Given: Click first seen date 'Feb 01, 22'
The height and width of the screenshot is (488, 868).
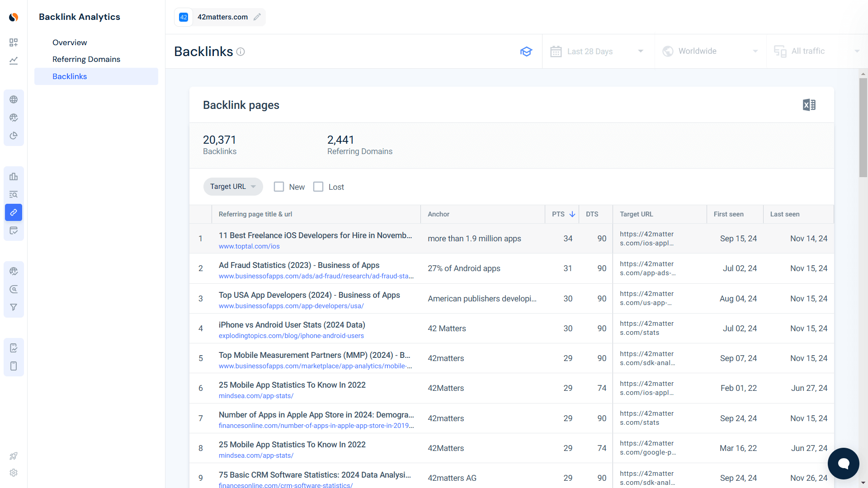Looking at the screenshot, I should 739,388.
